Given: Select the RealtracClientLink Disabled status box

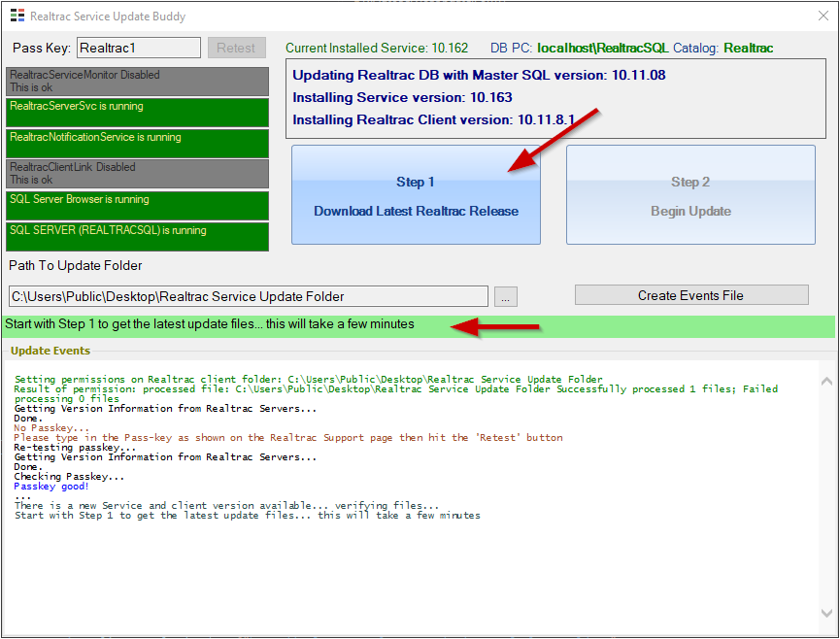Looking at the screenshot, I should point(137,174).
